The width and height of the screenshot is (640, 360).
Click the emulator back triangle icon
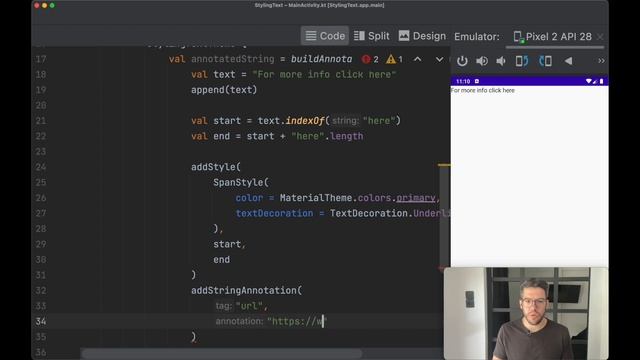pyautogui.click(x=568, y=61)
